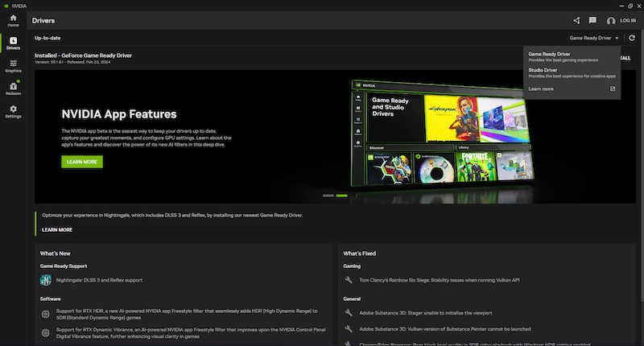The image size is (644, 346).
Task: Open the Redeem section in sidebar
Action: (13, 89)
